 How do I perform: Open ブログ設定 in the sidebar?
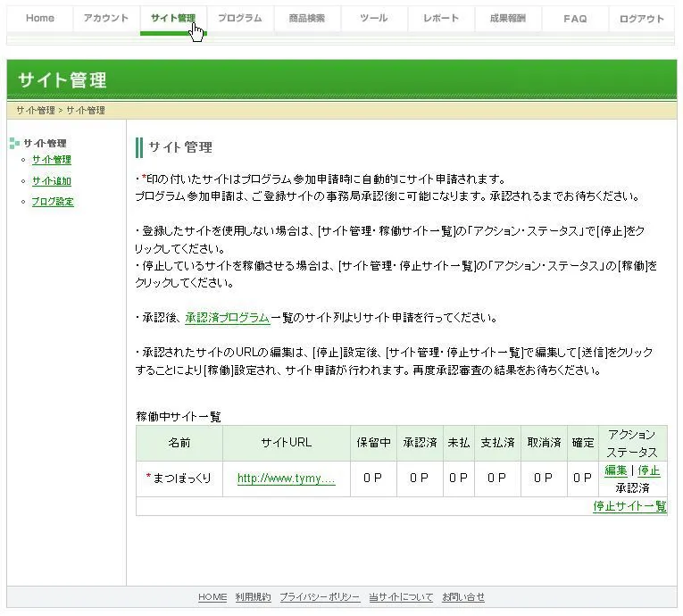click(53, 202)
